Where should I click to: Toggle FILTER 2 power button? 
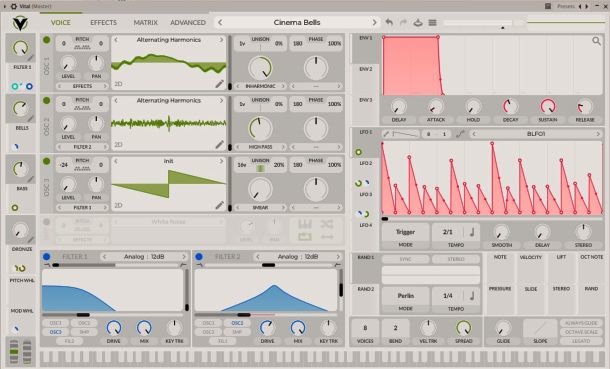pos(199,257)
